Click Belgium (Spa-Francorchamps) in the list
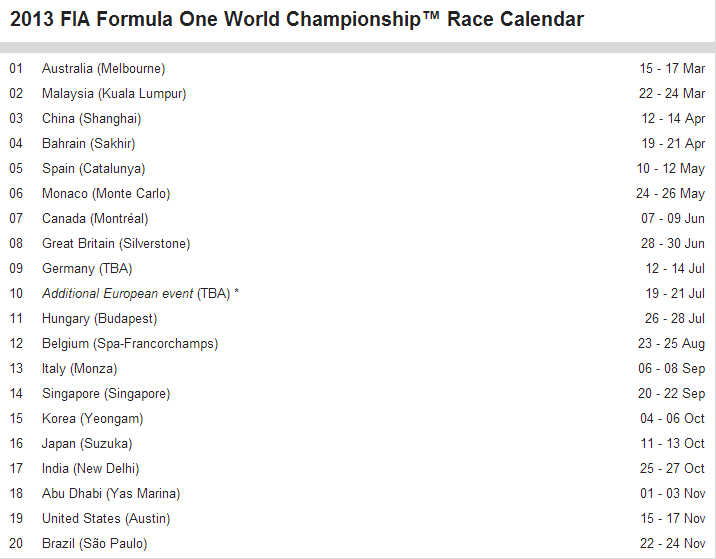716x559 pixels. (130, 344)
